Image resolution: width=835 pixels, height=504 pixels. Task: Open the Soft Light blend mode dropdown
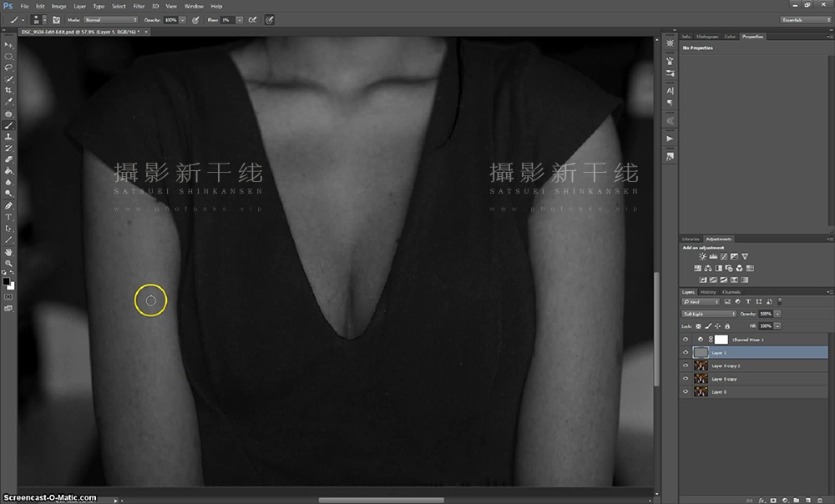[709, 314]
